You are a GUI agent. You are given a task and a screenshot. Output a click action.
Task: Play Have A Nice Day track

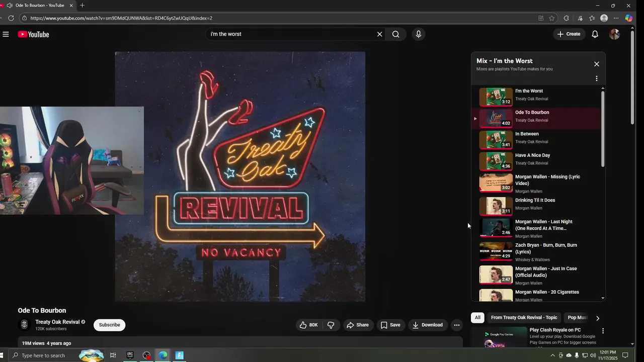point(536,161)
